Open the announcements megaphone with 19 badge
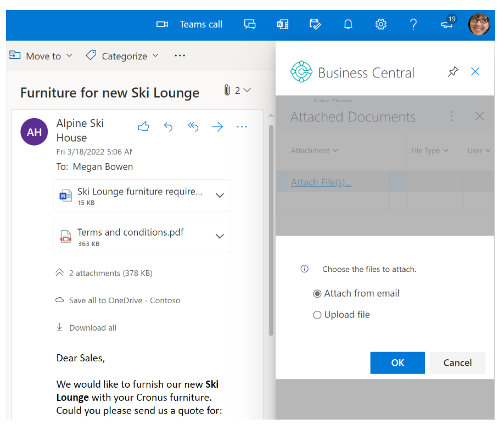Image resolution: width=504 pixels, height=430 pixels. pyautogui.click(x=448, y=23)
